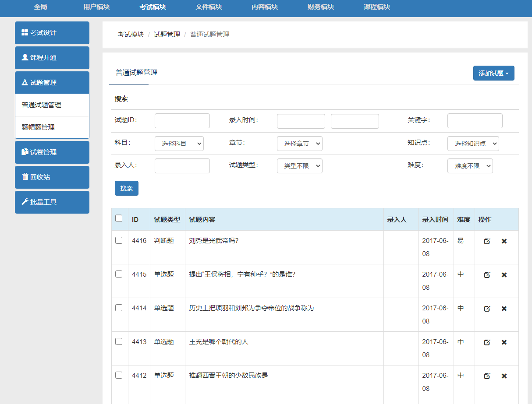The image size is (532, 404).
Task: Check the box for question 4416
Action: tap(119, 240)
